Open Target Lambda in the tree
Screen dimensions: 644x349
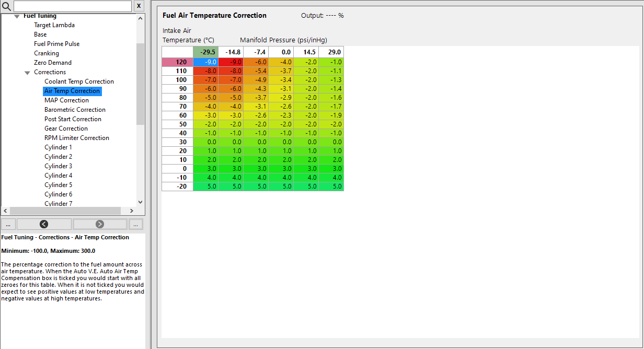pos(54,25)
